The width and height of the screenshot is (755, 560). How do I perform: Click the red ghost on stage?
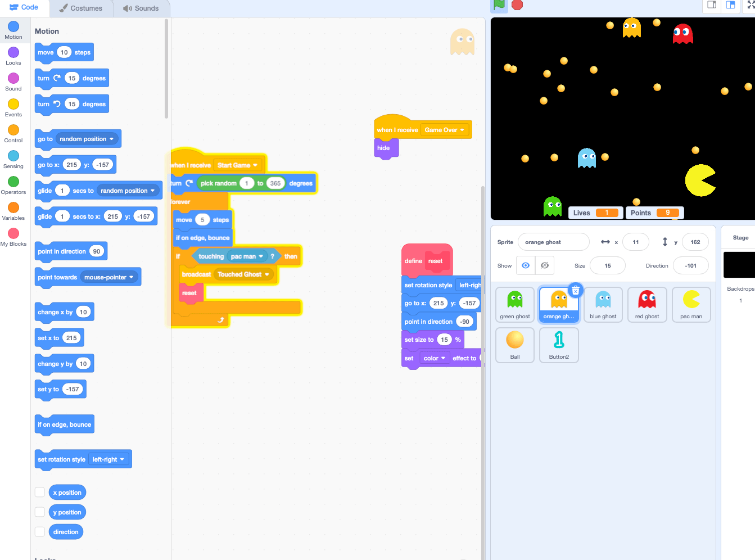click(x=683, y=34)
